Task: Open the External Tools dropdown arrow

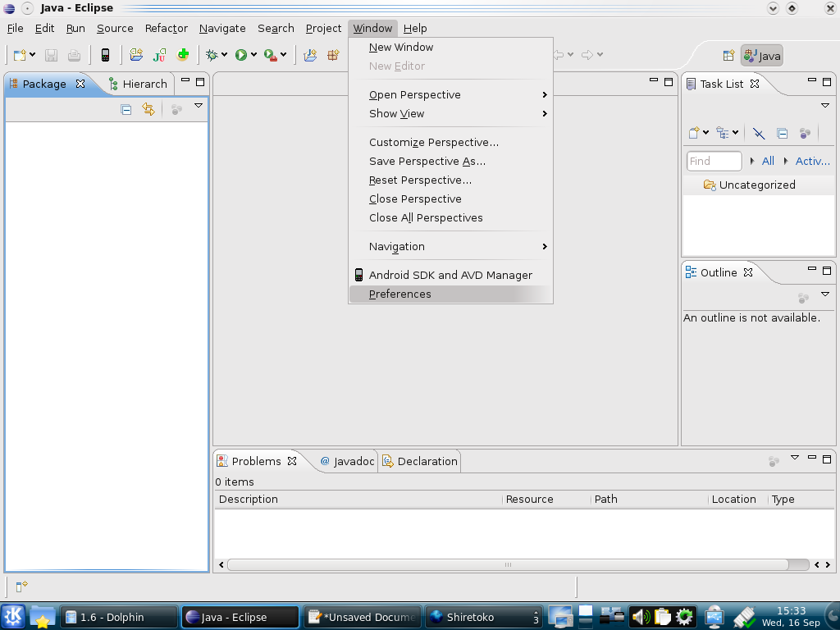Action: pos(283,55)
